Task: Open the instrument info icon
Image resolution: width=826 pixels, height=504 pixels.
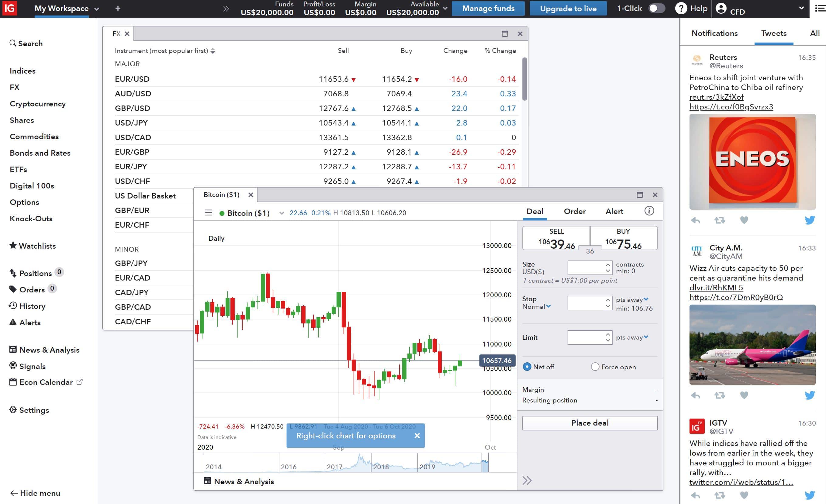Action: [x=649, y=211]
